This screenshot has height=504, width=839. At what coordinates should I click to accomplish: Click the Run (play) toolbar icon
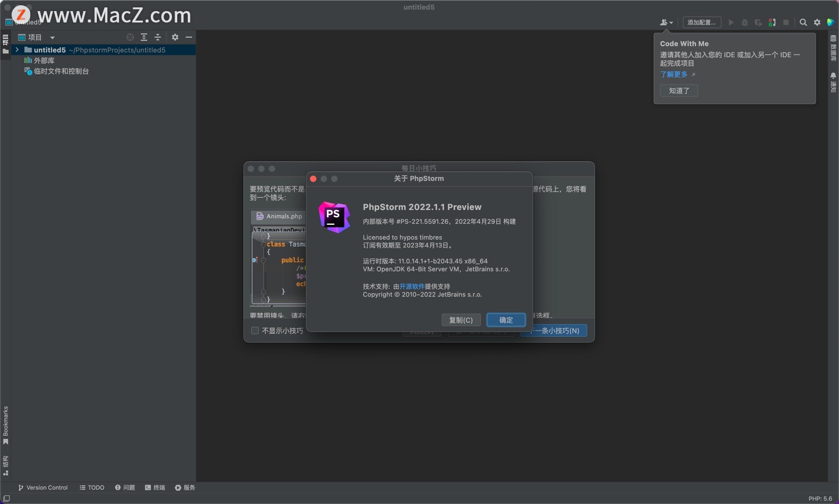(x=731, y=22)
